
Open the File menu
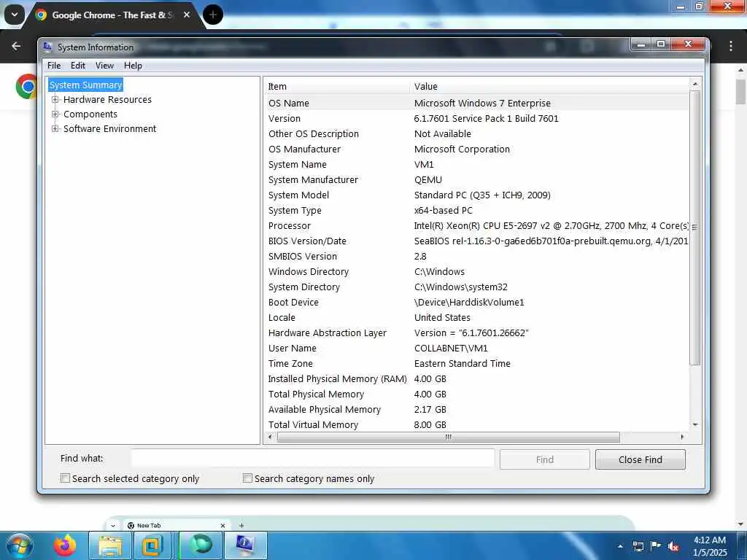[x=54, y=66]
